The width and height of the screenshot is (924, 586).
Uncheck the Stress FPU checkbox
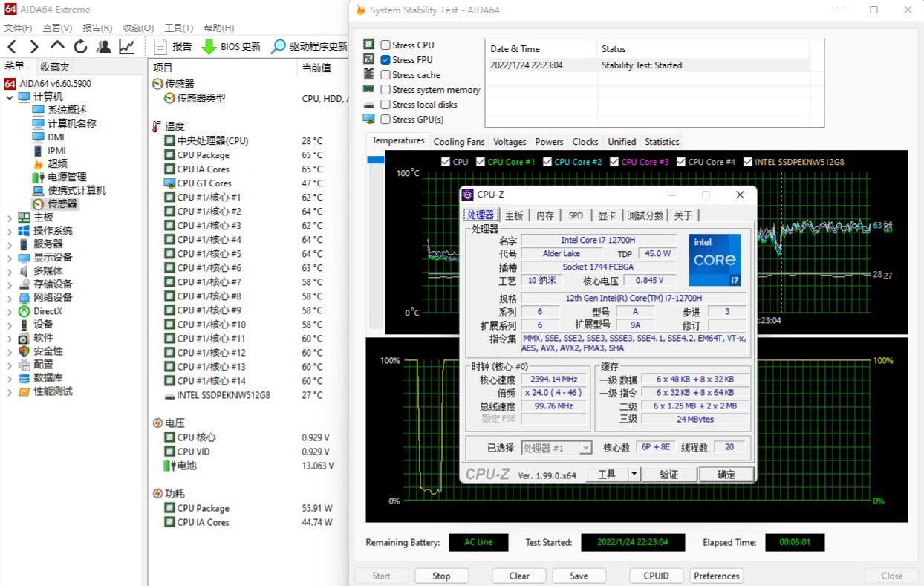coord(385,60)
